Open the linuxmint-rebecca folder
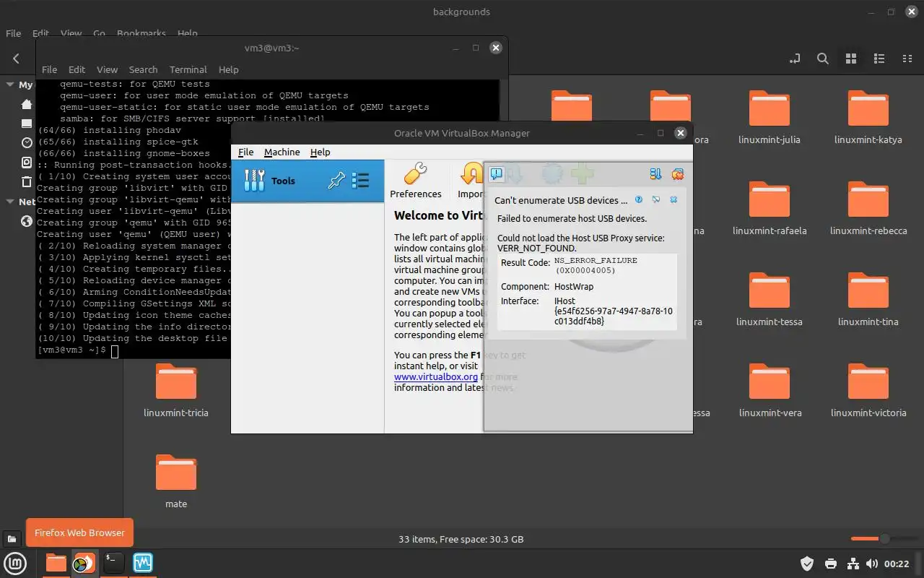 pos(868,207)
